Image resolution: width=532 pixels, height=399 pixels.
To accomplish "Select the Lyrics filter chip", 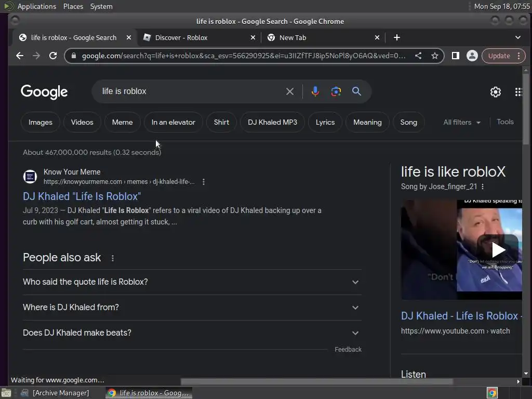I will coord(325,122).
